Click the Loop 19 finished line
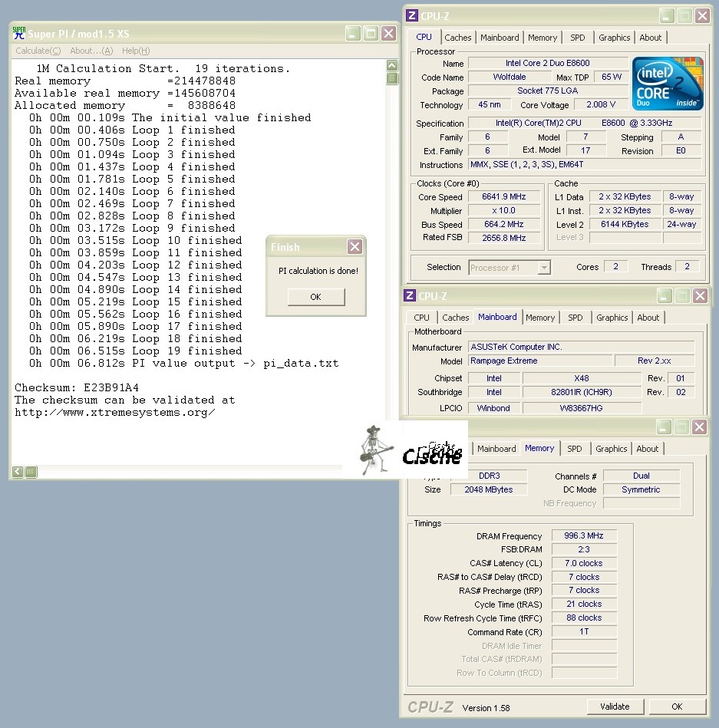 tap(136, 351)
